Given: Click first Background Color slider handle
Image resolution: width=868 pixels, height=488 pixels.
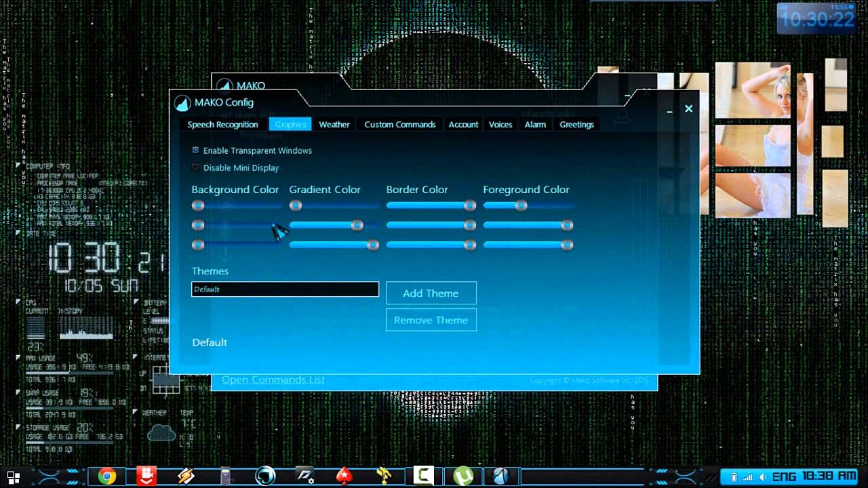Looking at the screenshot, I should 198,205.
